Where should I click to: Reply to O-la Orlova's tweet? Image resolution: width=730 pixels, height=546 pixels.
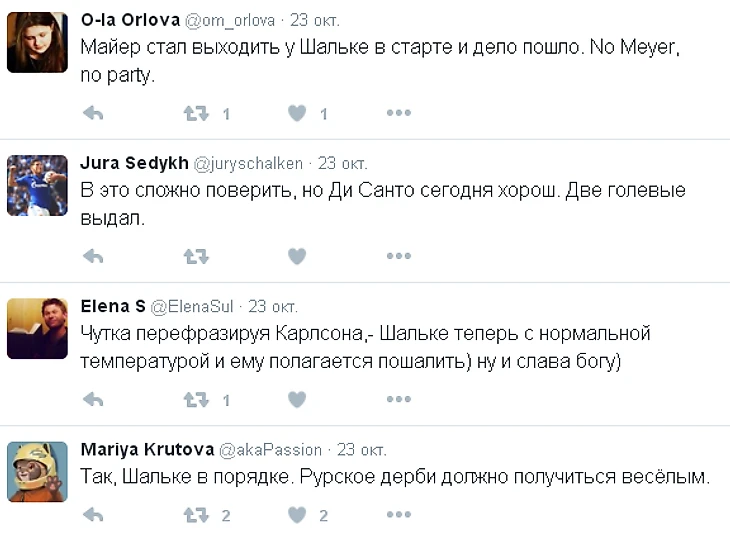coord(93,114)
